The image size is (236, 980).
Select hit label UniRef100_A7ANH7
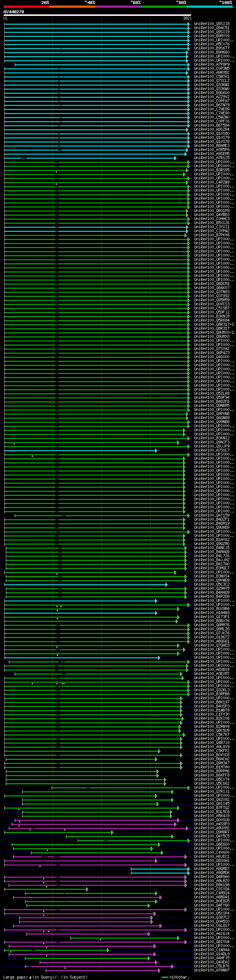click(212, 970)
